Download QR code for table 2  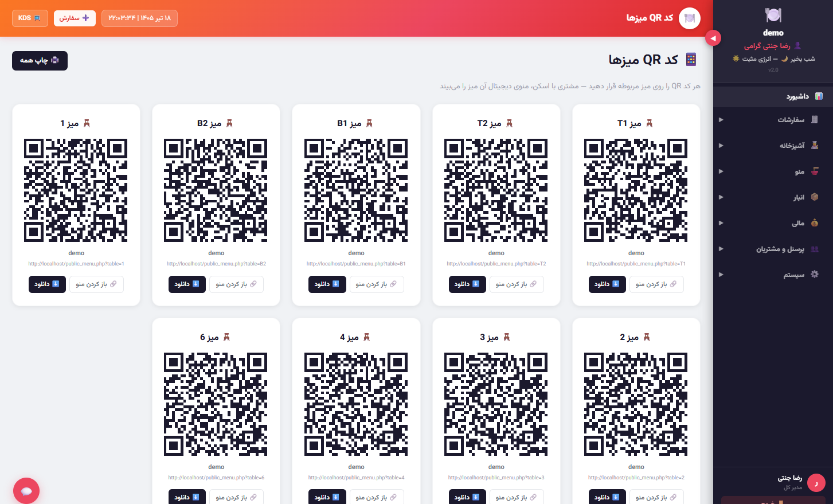click(607, 497)
